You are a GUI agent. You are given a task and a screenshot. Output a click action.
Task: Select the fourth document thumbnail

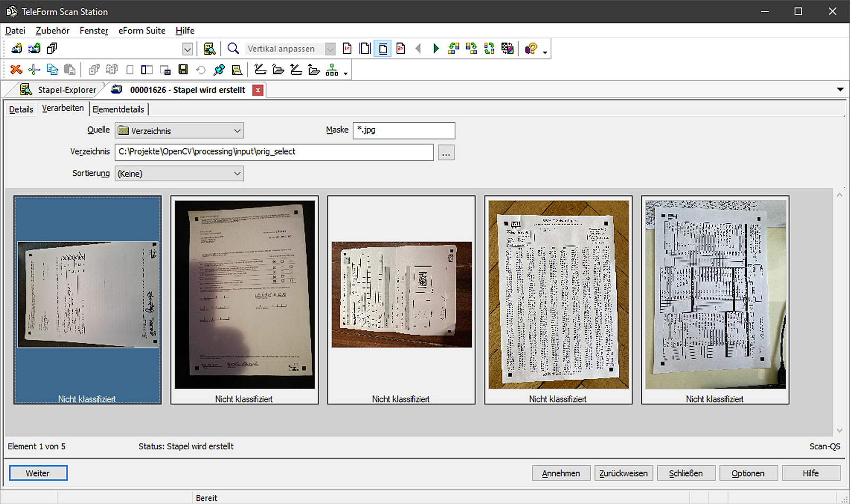[557, 297]
